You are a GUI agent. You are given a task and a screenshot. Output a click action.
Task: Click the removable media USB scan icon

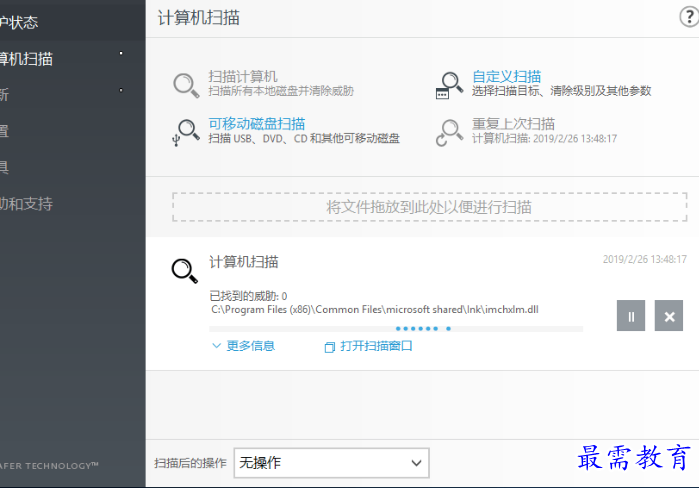coord(186,132)
